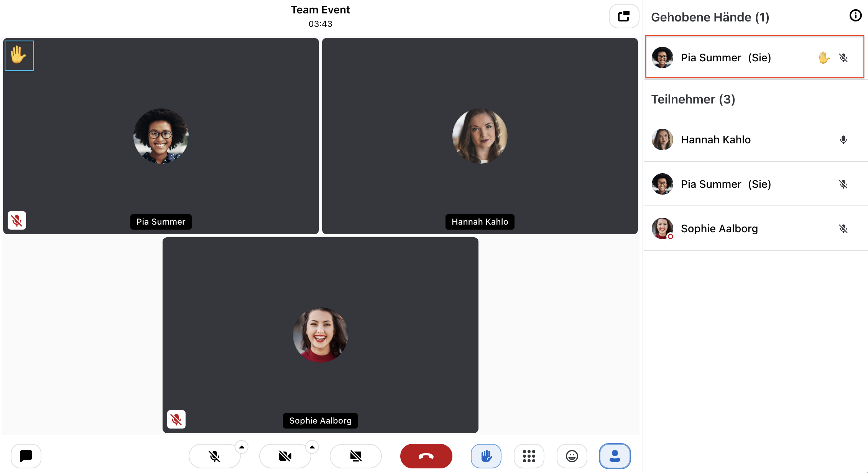
Task: Click muted mic badge on Sophie's tile
Action: (x=176, y=419)
